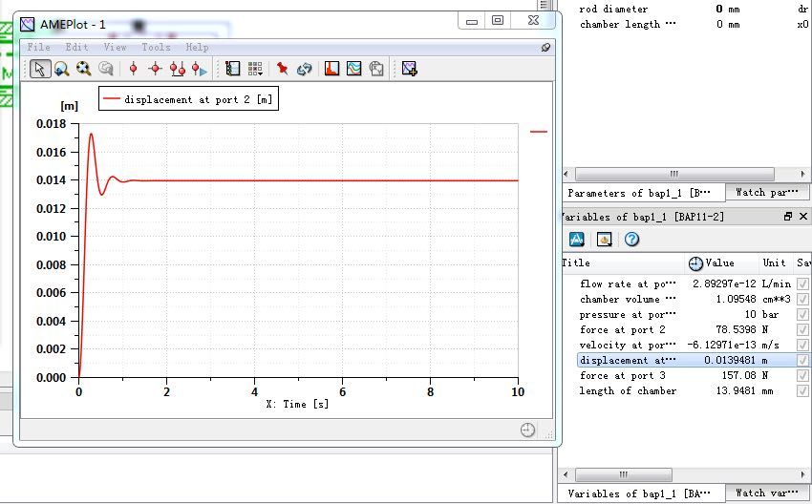Open the help question mark icon in Variables panel
This screenshot has height=504, width=812.
(631, 240)
